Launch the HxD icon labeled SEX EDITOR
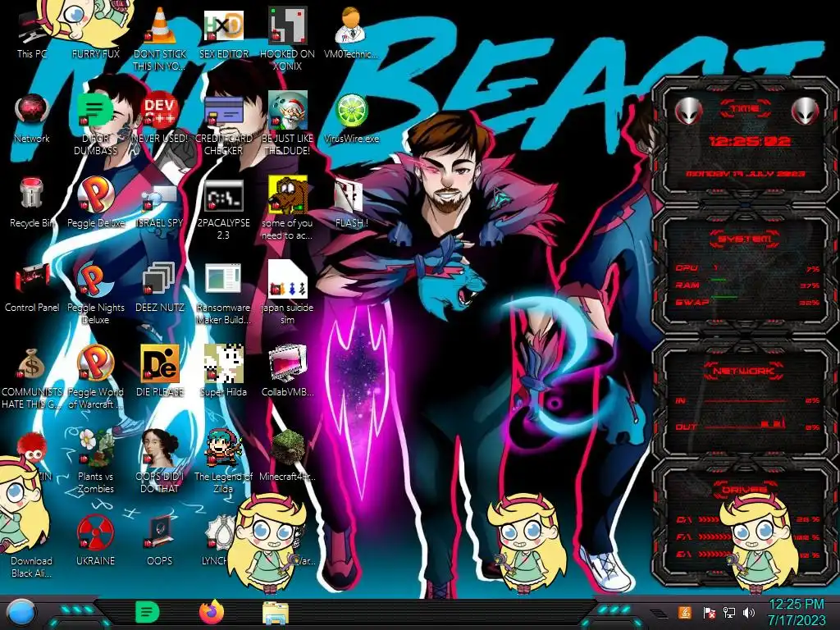840x630 pixels. pyautogui.click(x=223, y=32)
